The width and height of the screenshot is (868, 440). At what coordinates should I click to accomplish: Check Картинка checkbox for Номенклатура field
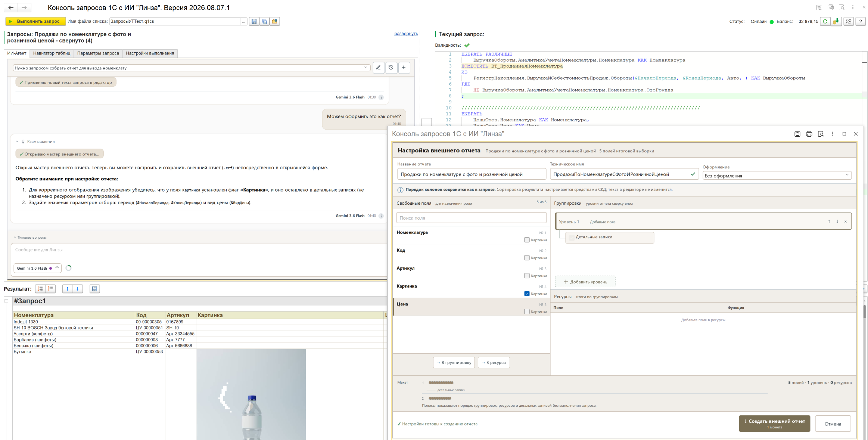click(x=527, y=240)
